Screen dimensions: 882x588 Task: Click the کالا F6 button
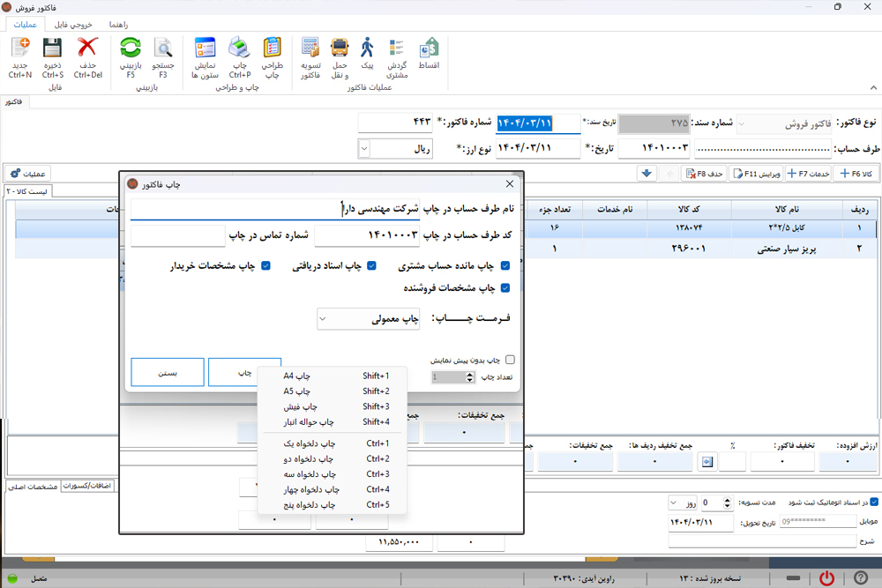[854, 174]
